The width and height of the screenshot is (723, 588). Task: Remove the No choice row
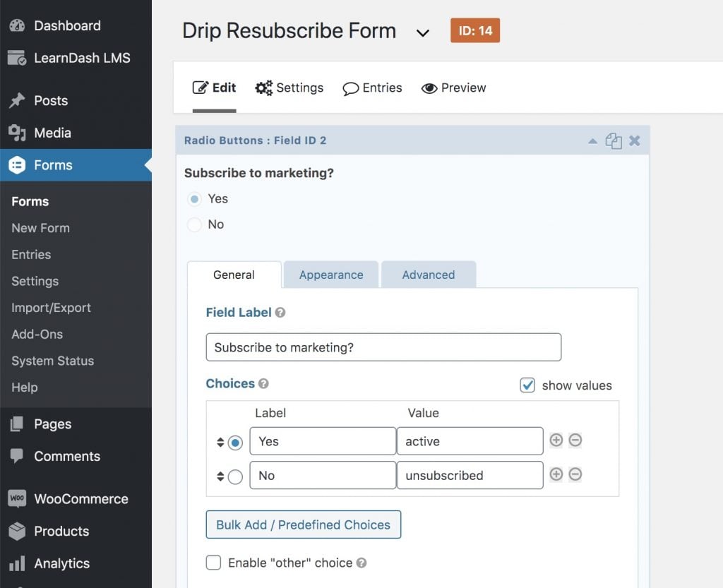(575, 474)
